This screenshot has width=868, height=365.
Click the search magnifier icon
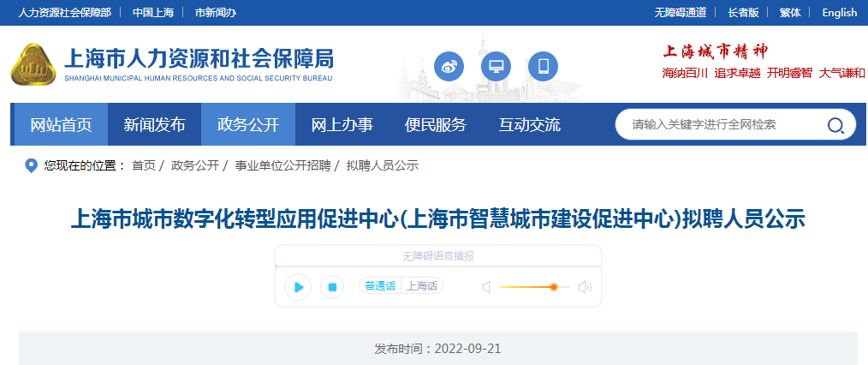(835, 126)
